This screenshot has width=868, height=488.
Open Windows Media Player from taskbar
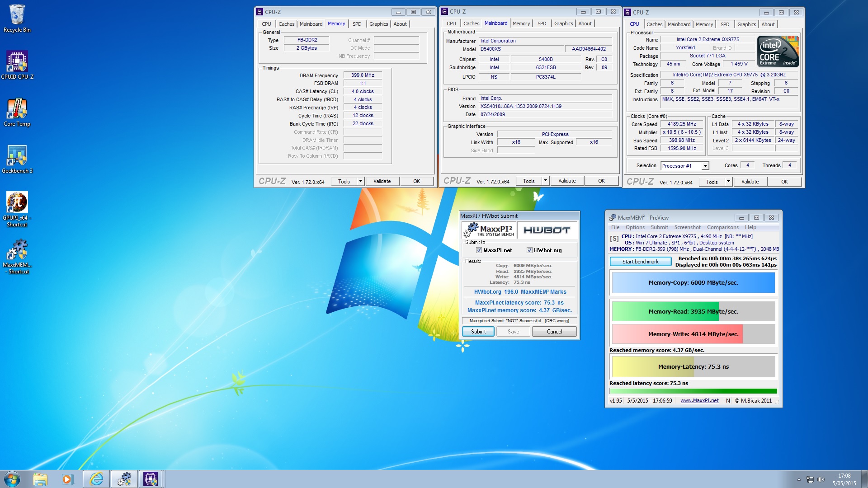coord(67,479)
